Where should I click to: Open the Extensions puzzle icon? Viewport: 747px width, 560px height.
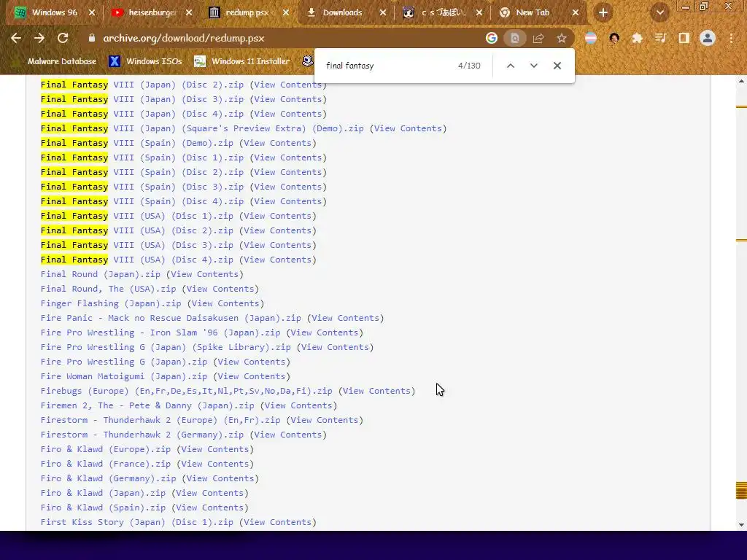[x=638, y=38]
